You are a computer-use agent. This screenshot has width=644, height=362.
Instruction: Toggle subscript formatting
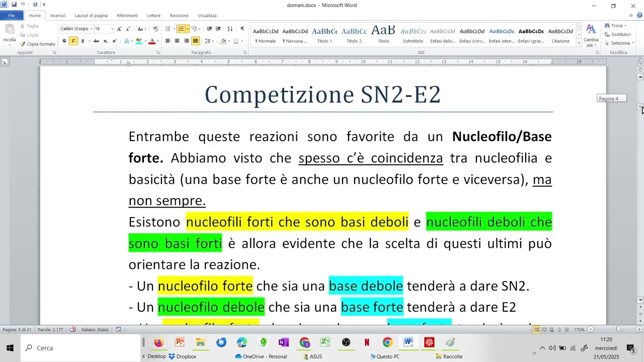pyautogui.click(x=105, y=41)
